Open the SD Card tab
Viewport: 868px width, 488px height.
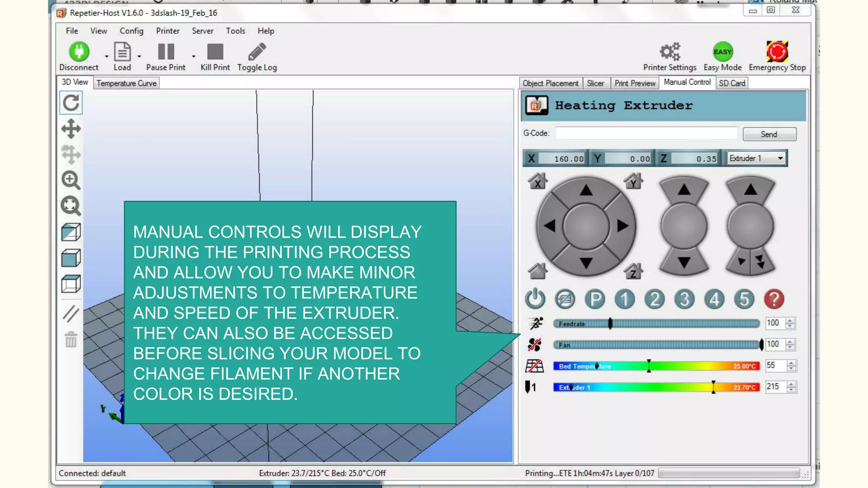732,83
